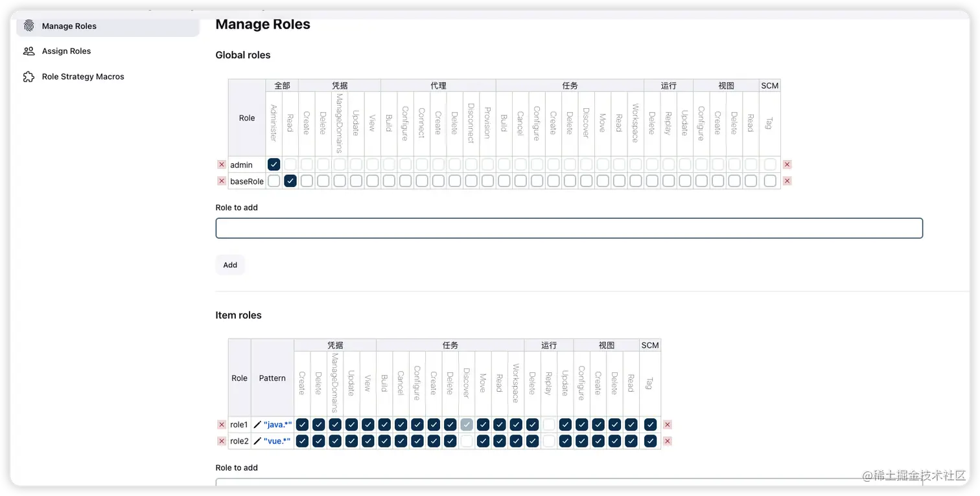Image resolution: width=980 pixels, height=496 pixels.
Task: Uncheck 全部 Read for baseRole
Action: pos(290,181)
